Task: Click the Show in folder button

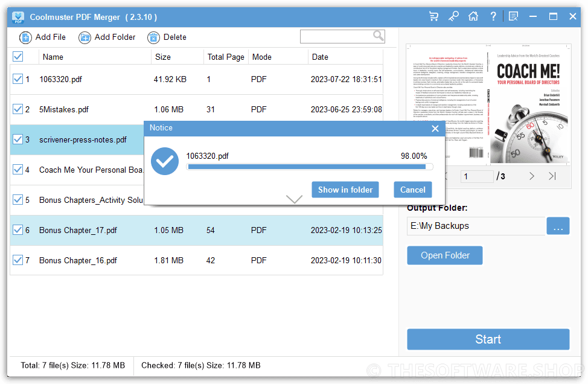Action: coord(345,190)
